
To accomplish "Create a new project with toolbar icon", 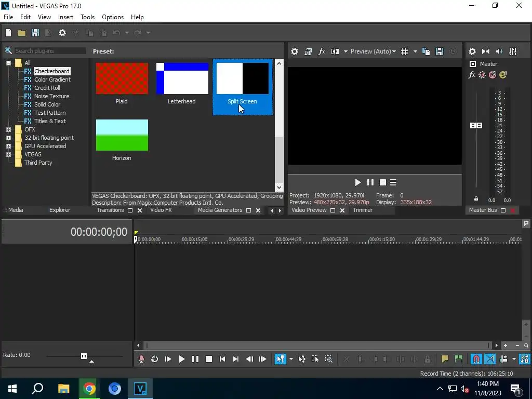I will tap(8, 33).
